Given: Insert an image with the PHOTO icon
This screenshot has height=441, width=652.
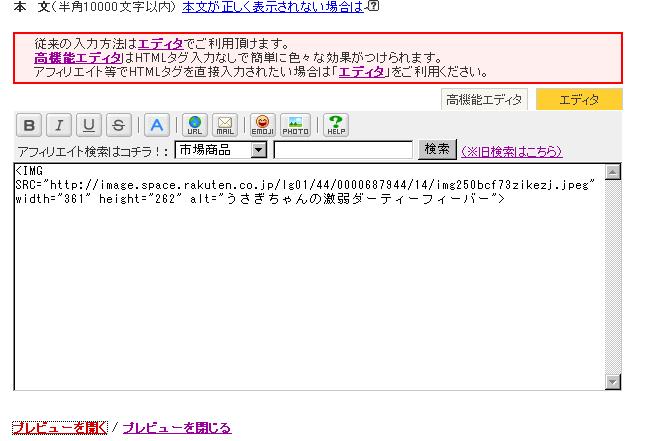Looking at the screenshot, I should tap(295, 125).
